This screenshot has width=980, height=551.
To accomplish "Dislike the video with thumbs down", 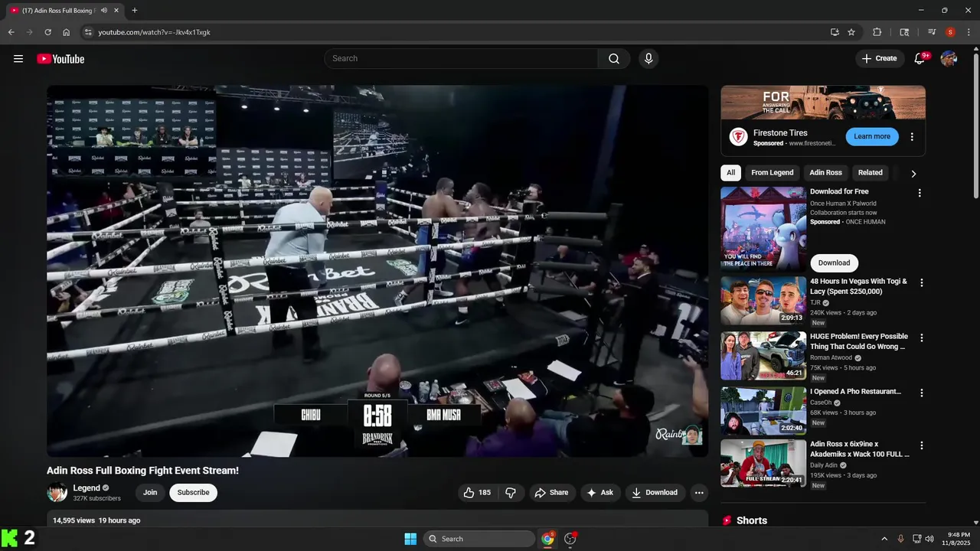I will [511, 493].
